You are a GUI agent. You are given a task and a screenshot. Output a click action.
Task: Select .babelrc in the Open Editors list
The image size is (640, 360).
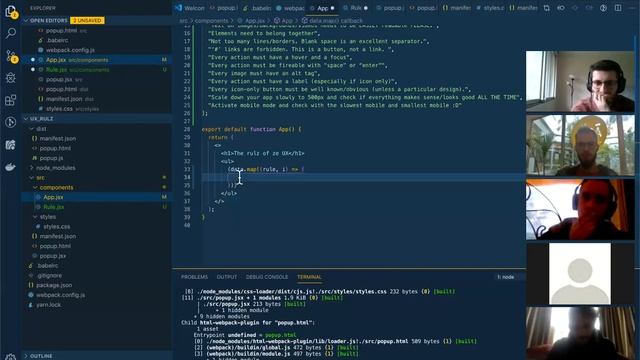57,40
